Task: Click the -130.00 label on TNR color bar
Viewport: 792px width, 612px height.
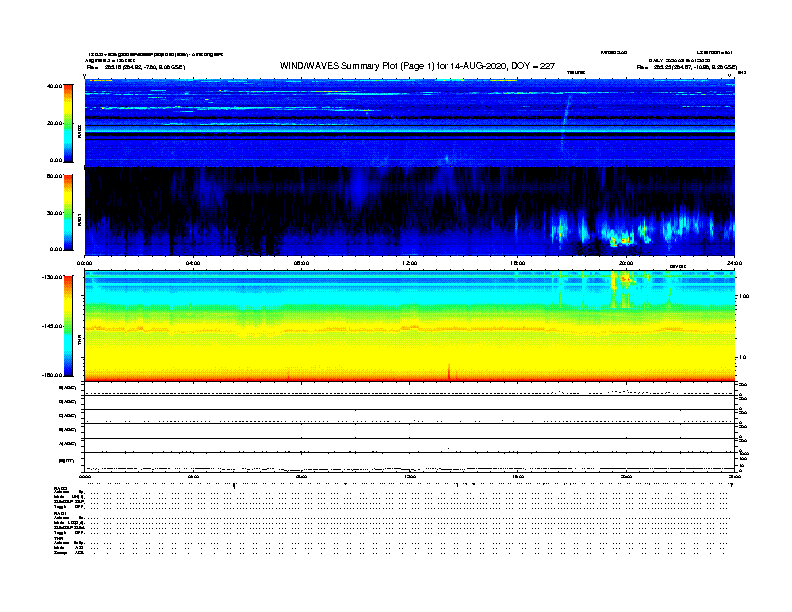Action: (53, 277)
